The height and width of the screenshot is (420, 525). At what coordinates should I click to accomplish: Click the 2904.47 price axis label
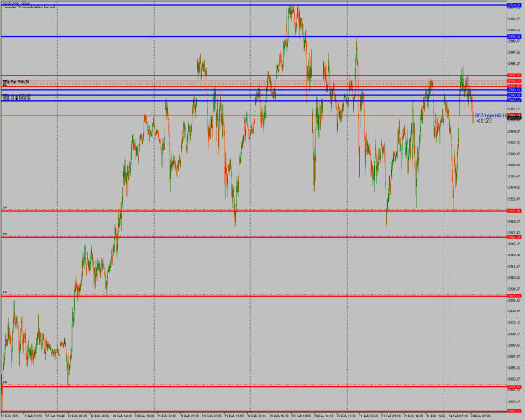[x=514, y=312]
